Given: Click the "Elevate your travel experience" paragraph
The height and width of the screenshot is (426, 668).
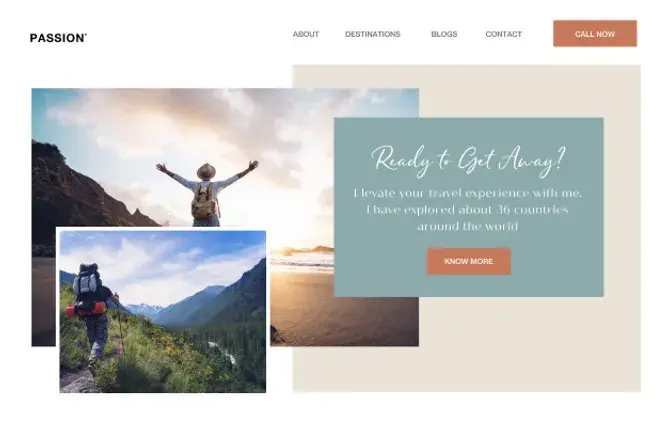Looking at the screenshot, I should pos(468,210).
